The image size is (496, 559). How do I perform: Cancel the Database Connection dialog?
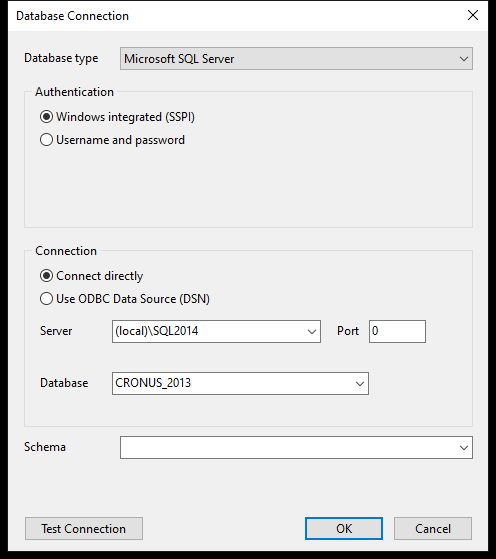tap(433, 529)
